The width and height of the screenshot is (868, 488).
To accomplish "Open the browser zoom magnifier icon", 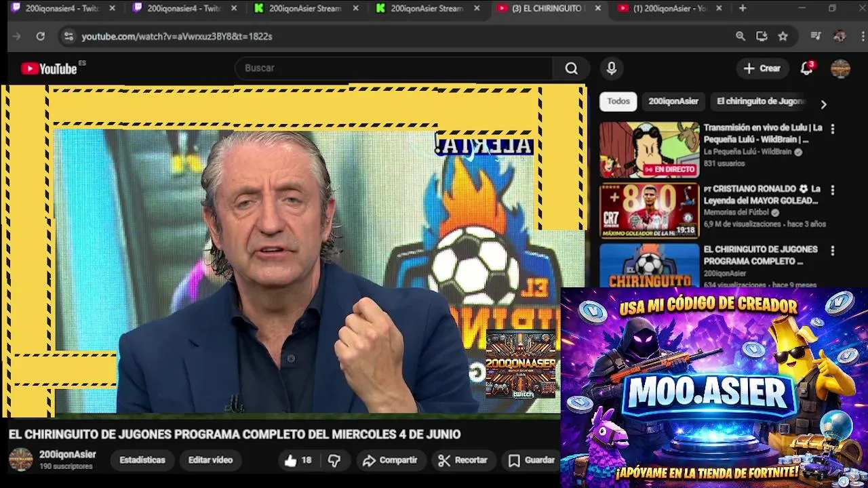I will tap(741, 37).
